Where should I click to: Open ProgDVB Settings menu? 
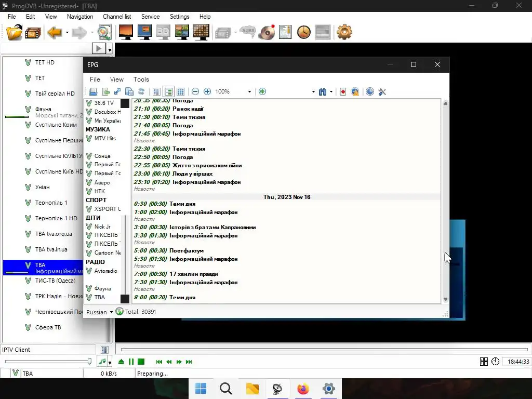pyautogui.click(x=179, y=17)
